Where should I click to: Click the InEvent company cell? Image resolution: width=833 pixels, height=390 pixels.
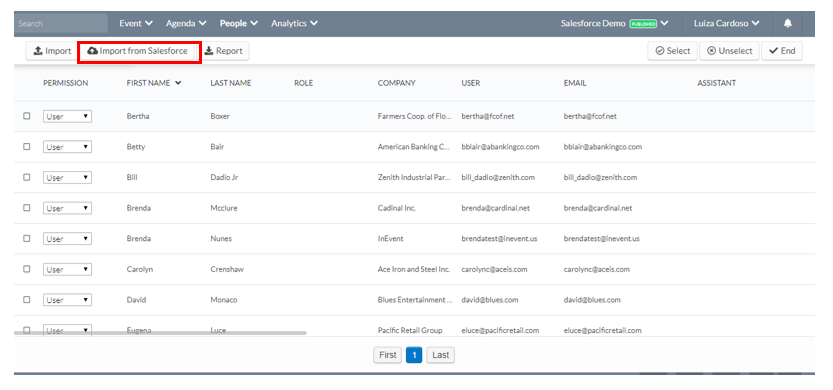pos(390,239)
